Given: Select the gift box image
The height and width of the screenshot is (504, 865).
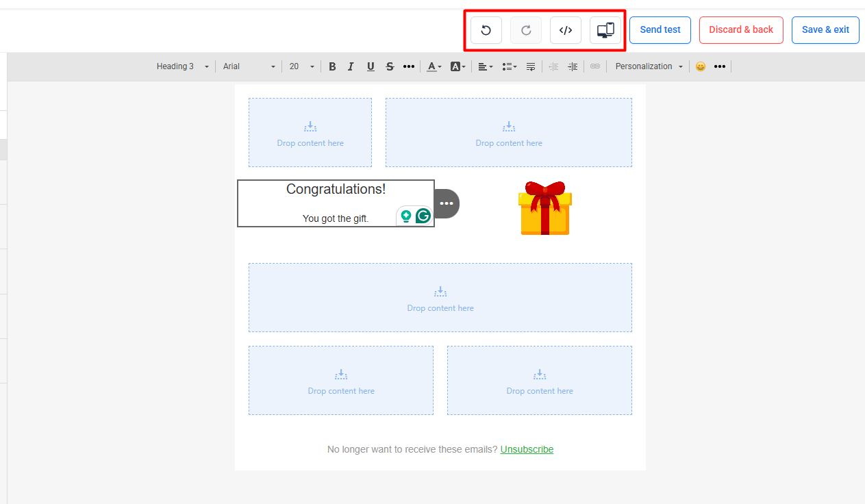Looking at the screenshot, I should tap(545, 208).
